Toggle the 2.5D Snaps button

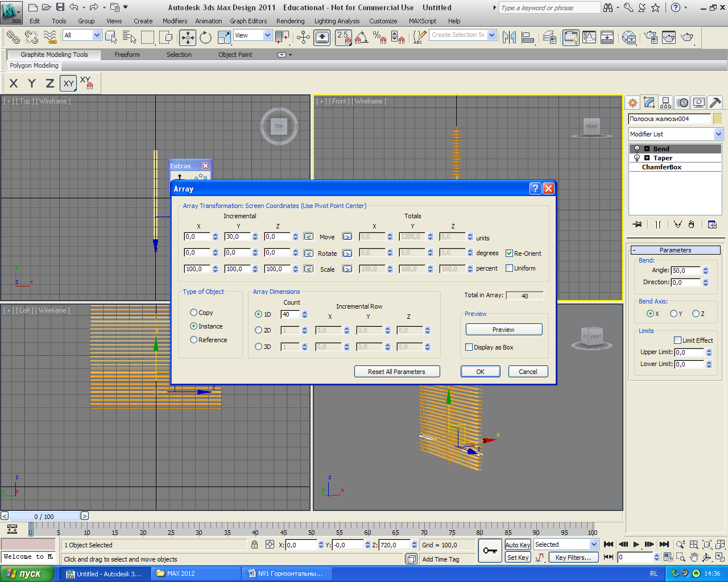(343, 38)
